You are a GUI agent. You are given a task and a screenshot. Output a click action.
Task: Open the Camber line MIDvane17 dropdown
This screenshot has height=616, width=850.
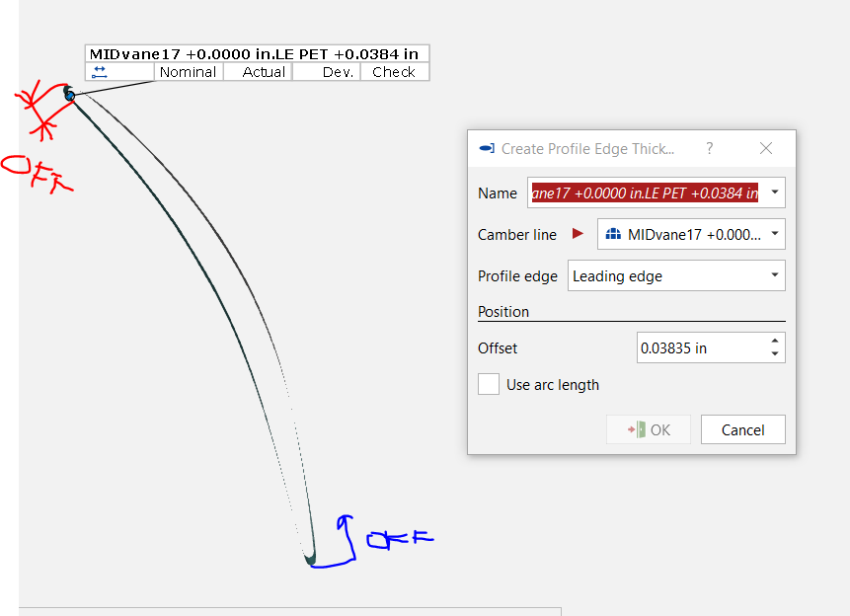click(691, 234)
